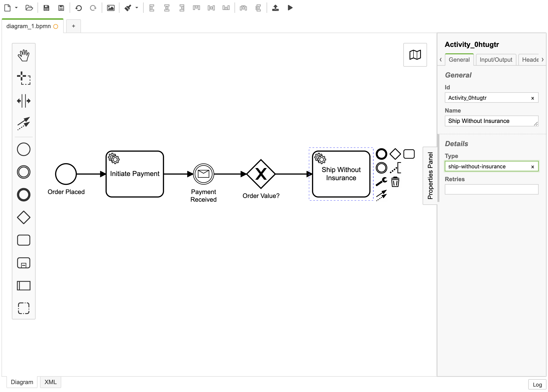Viewport: 548px width, 392px height.
Task: Click the Retries input field
Action: (492, 190)
